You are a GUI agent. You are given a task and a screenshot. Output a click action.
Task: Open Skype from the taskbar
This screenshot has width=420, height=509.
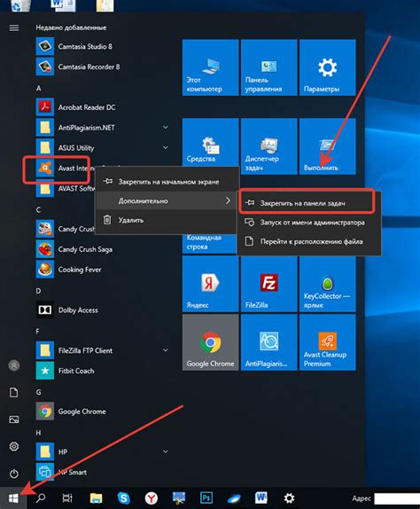point(123,497)
